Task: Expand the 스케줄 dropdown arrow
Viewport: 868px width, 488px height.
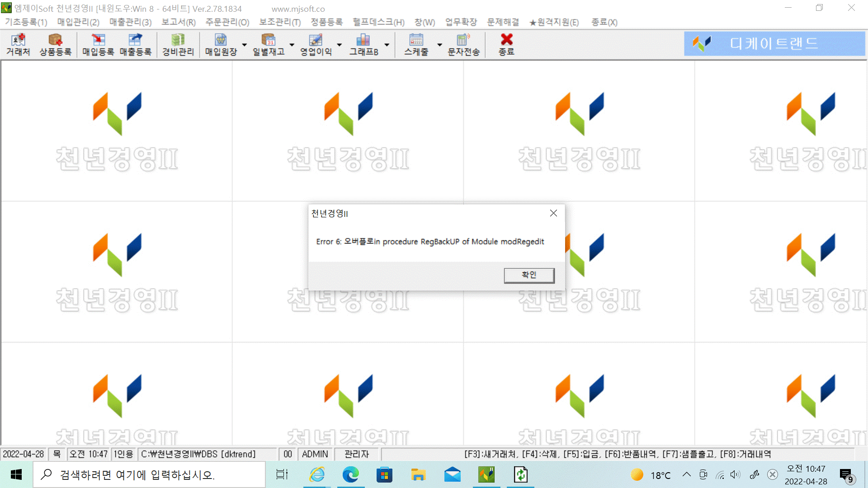Action: coord(439,45)
